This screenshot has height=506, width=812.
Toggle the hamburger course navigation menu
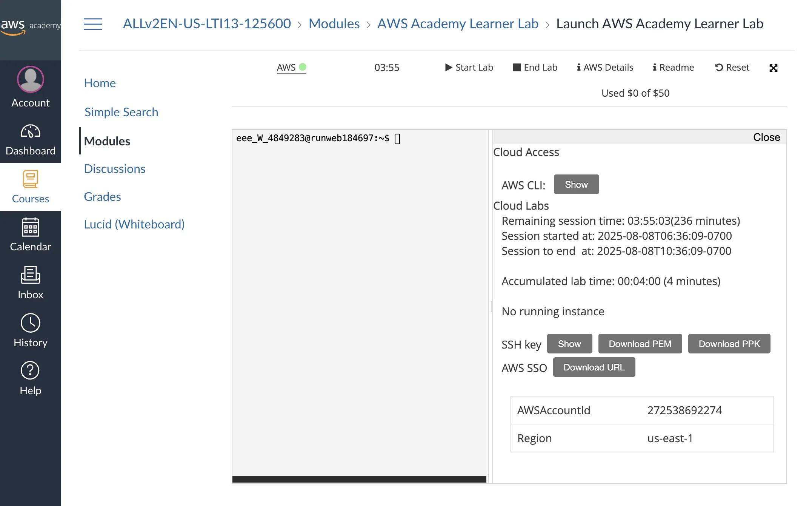[x=92, y=24]
